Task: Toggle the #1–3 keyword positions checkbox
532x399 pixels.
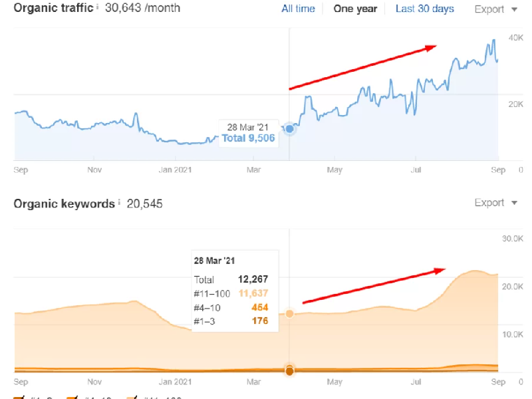Action: click(x=19, y=397)
